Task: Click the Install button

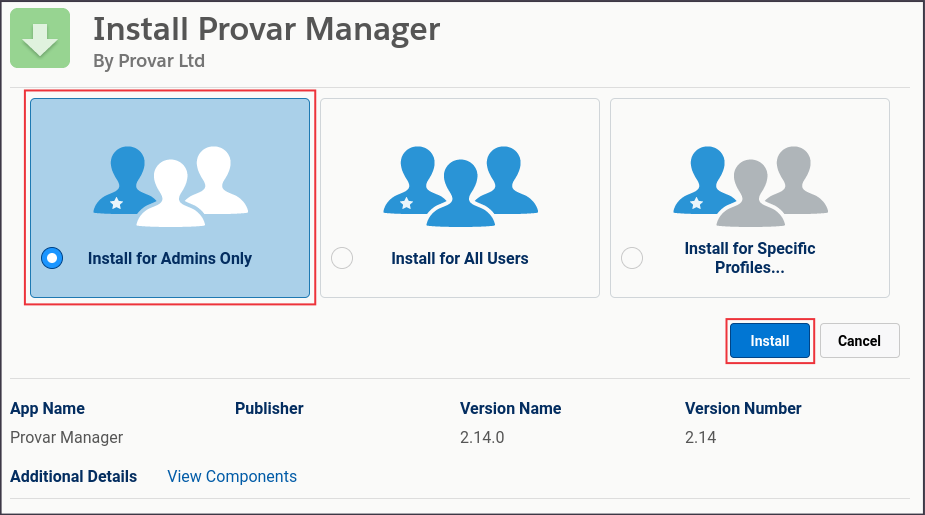Action: coord(770,340)
